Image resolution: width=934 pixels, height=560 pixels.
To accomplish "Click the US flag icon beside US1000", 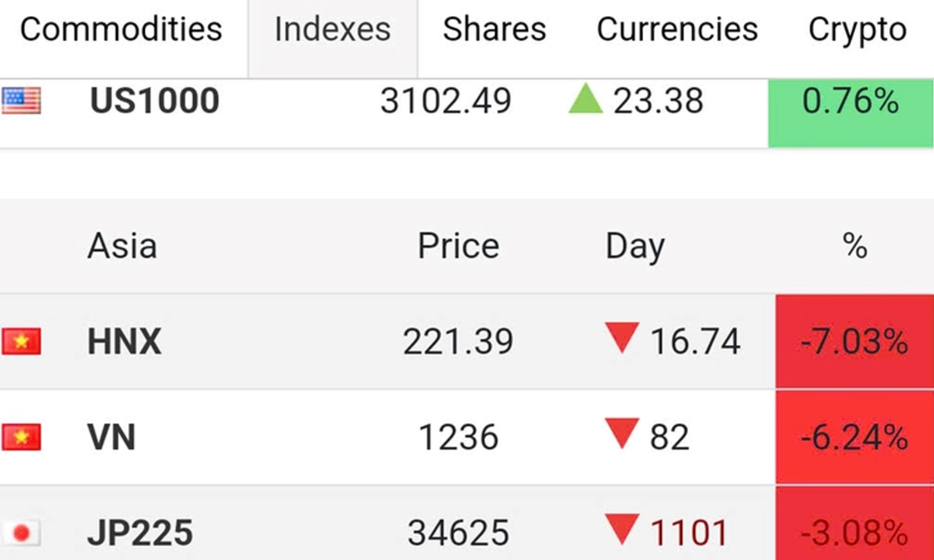I will pyautogui.click(x=21, y=100).
